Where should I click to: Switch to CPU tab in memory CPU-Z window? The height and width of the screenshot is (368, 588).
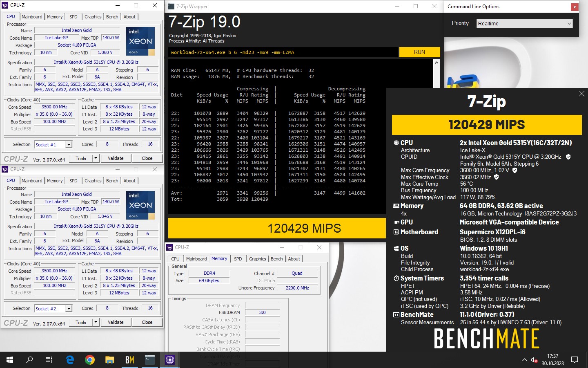point(175,259)
